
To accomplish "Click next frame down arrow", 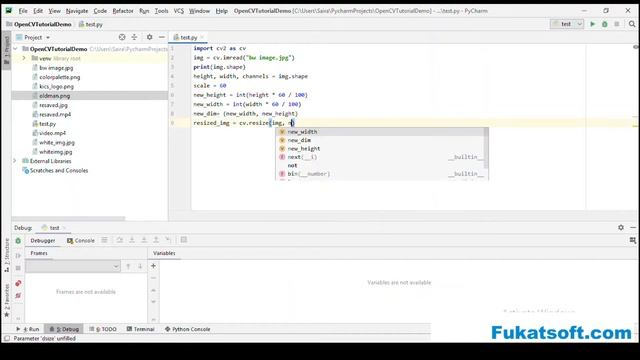I will coord(140,267).
